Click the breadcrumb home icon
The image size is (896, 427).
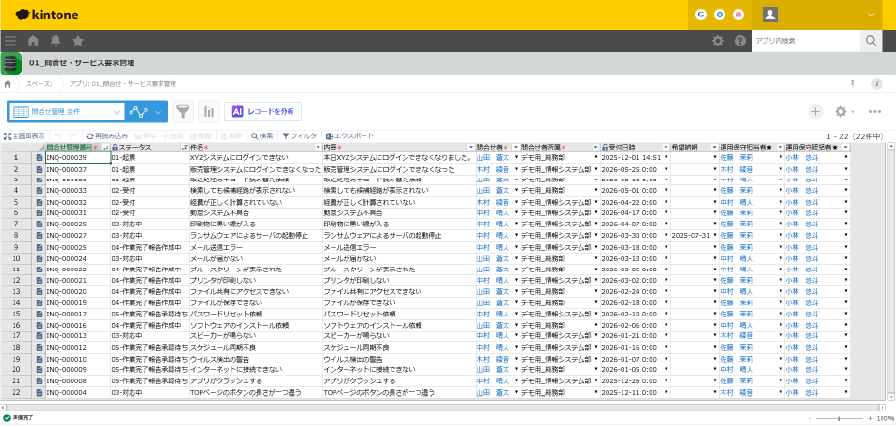[x=7, y=83]
